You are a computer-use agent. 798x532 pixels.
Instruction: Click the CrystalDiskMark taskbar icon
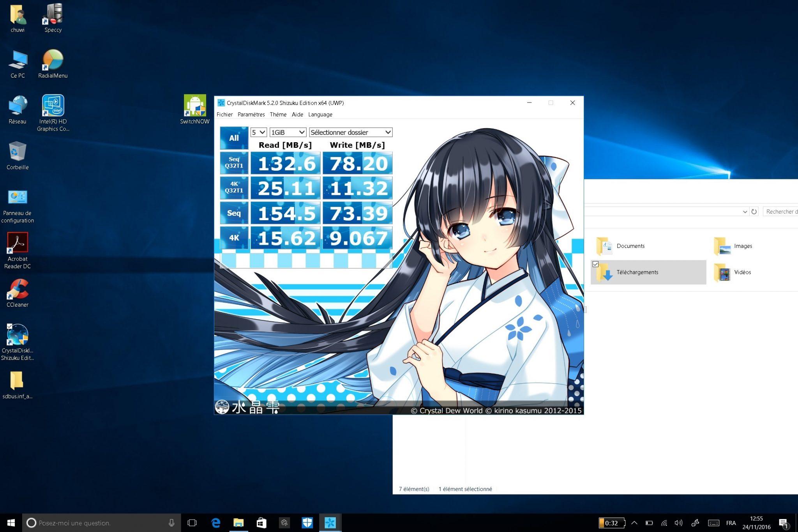330,523
